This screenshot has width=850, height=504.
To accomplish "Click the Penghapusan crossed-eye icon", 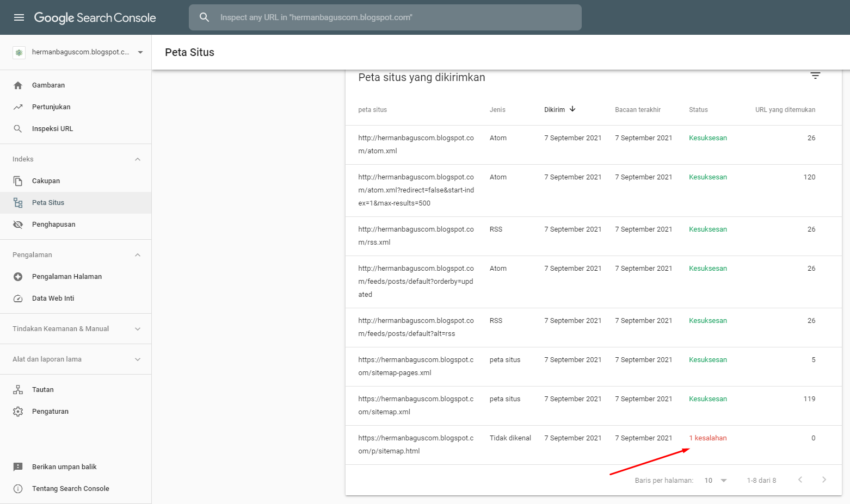I will [18, 225].
